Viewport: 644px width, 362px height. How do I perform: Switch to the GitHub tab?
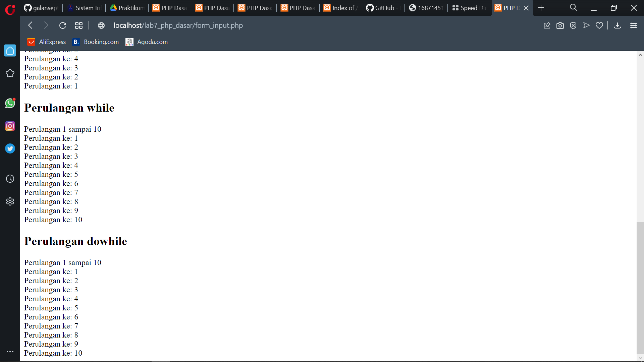(x=382, y=7)
